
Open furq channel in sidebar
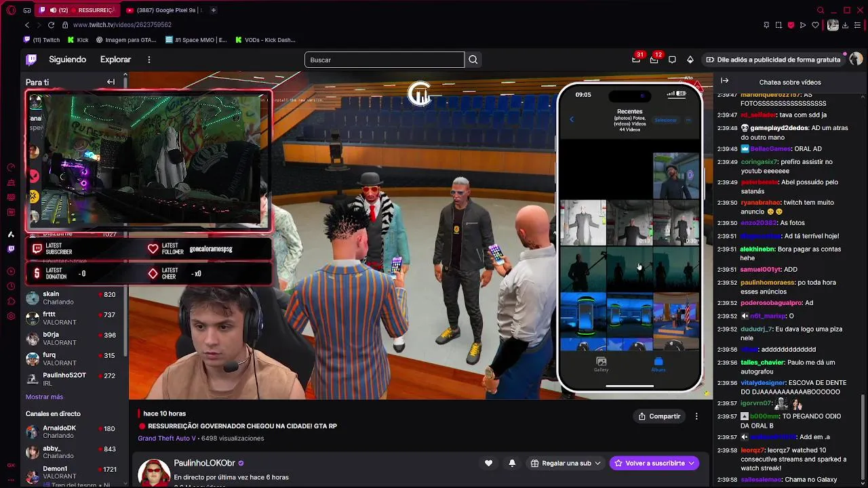click(75, 359)
